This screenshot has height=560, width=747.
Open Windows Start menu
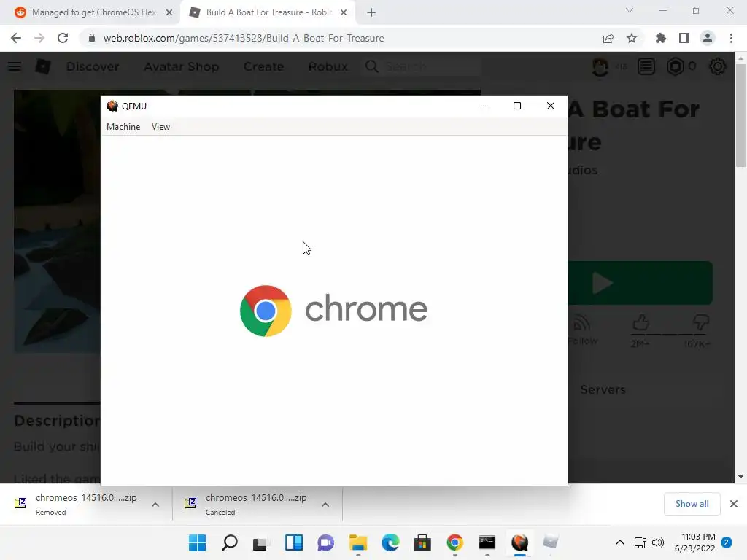tap(197, 542)
